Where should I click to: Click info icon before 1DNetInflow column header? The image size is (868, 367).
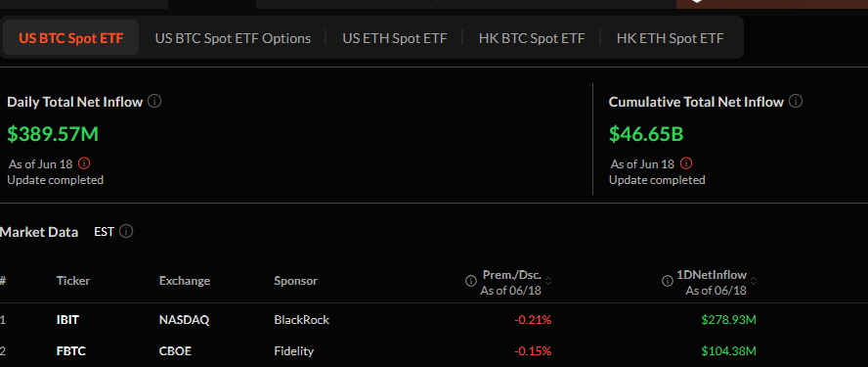[x=668, y=281]
